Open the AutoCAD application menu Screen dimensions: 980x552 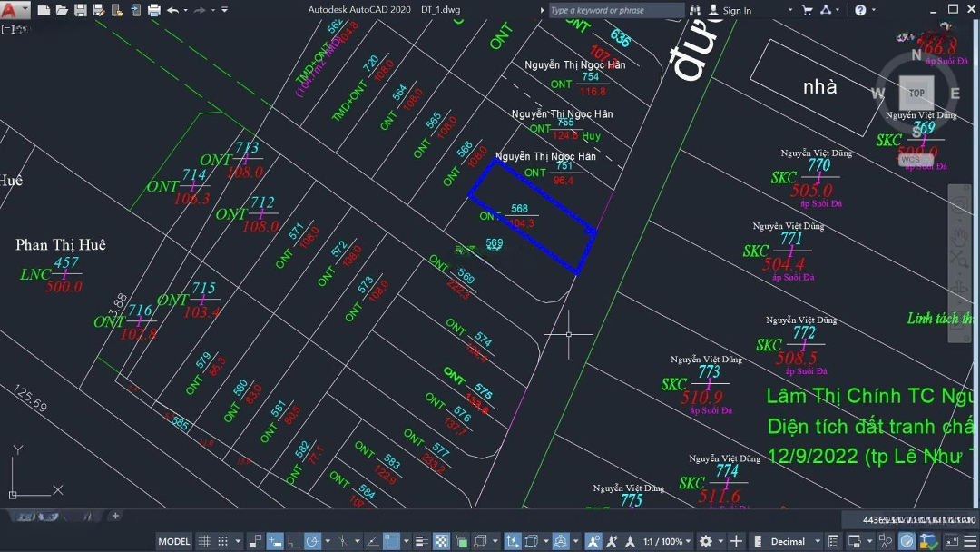[x=11, y=10]
